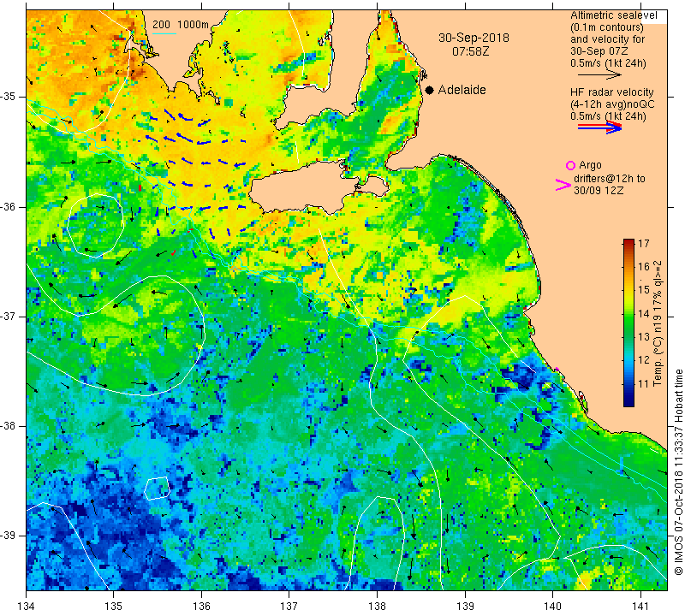Select the magenta Argo circle symbol
The image size is (685, 616).
coord(570,165)
